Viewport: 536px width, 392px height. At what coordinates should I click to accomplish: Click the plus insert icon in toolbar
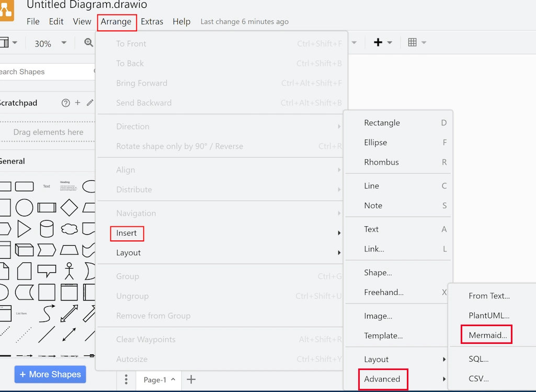pyautogui.click(x=378, y=42)
